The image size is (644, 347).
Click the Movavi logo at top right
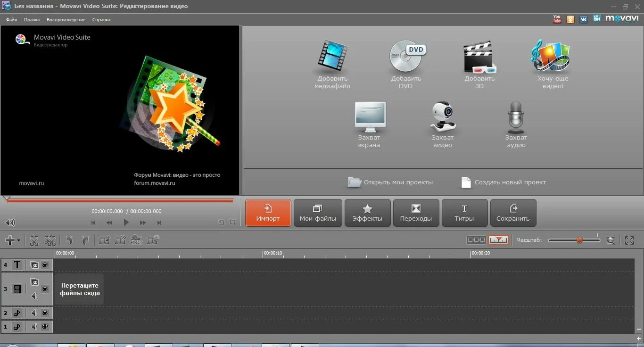[621, 19]
